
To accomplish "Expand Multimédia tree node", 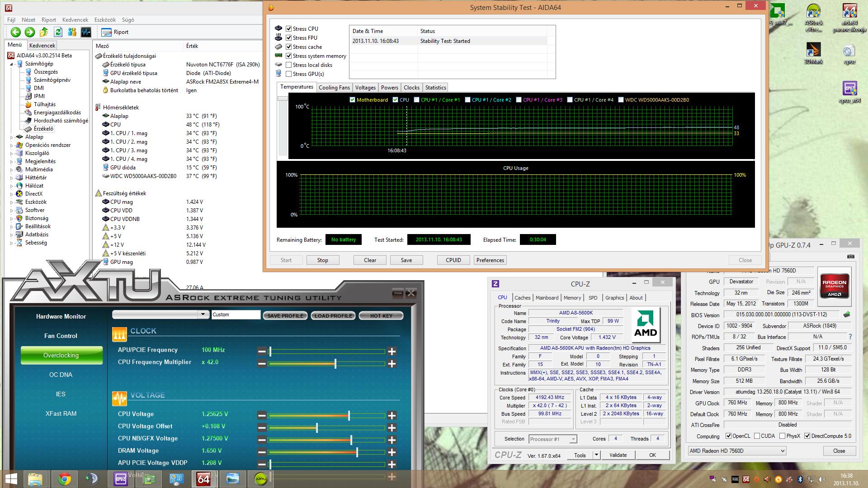I will coord(12,169).
